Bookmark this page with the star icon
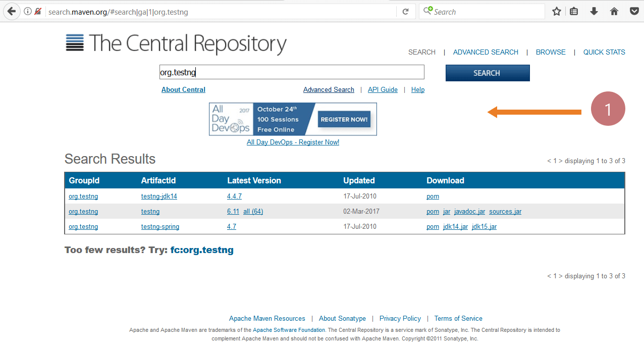This screenshot has width=644, height=345. click(556, 11)
